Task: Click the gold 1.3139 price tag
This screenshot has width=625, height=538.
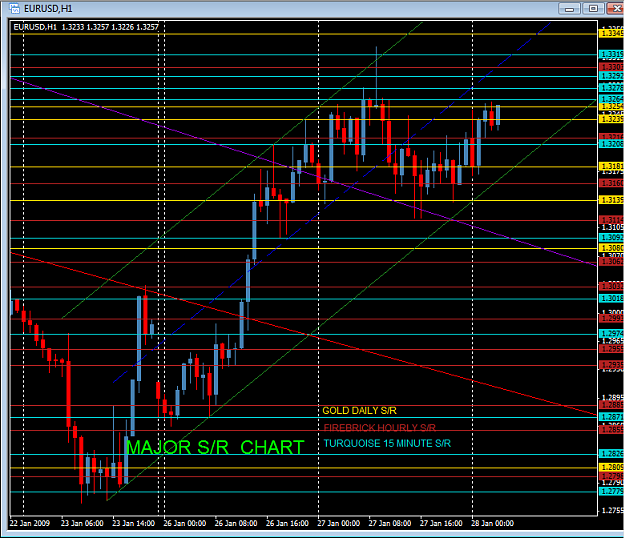Action: (x=611, y=200)
